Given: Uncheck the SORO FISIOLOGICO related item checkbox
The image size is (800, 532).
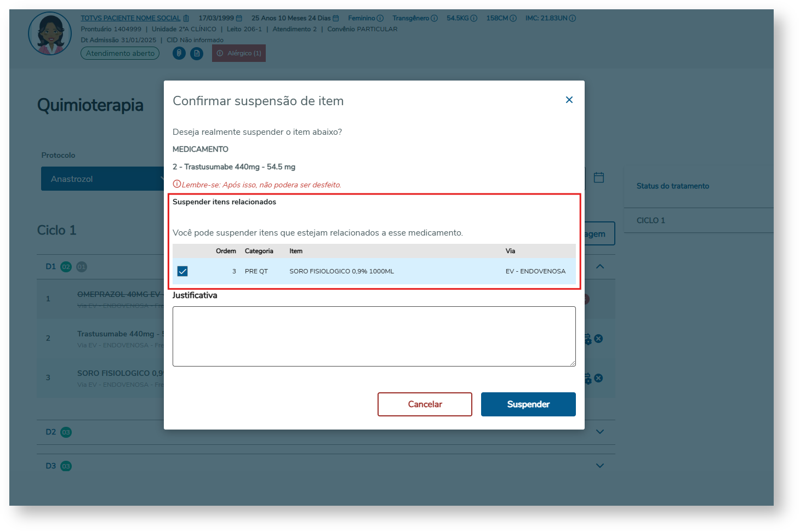Looking at the screenshot, I should pyautogui.click(x=182, y=271).
